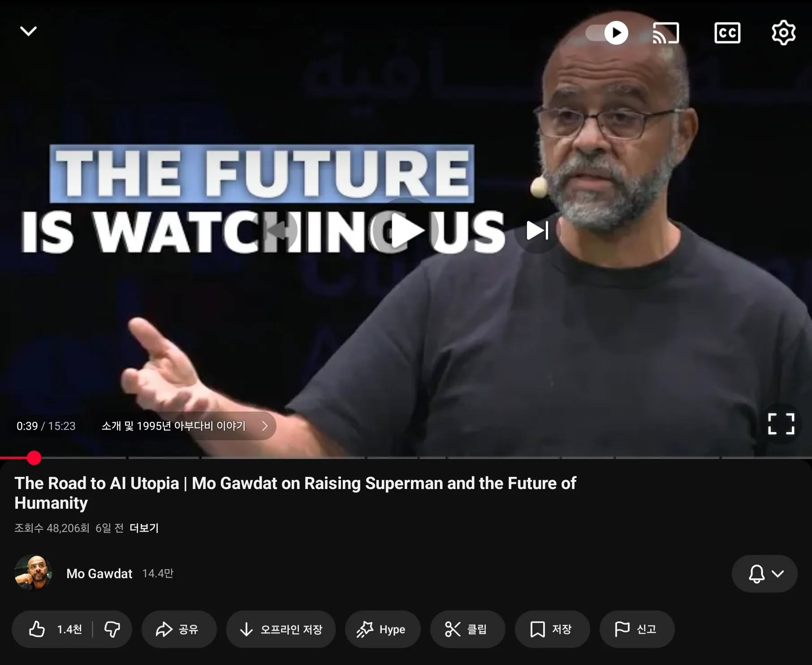The height and width of the screenshot is (665, 812).
Task: Click the red progress bar scrubber
Action: click(34, 458)
